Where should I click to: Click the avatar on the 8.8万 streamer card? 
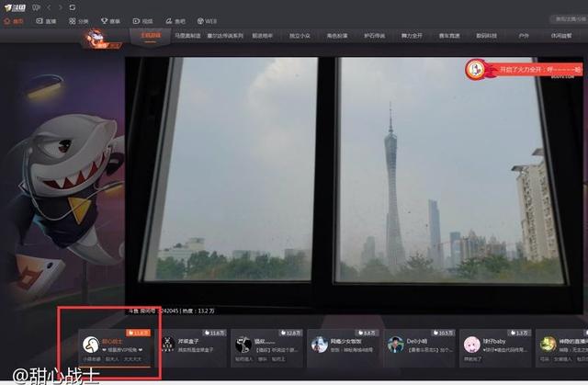coord(320,345)
